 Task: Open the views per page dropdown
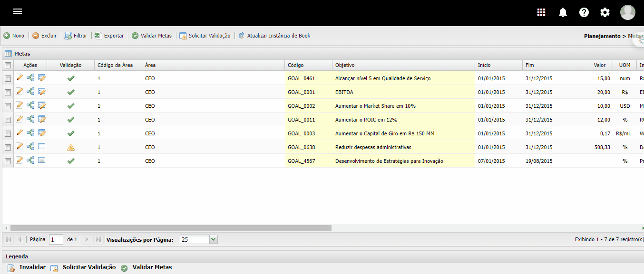click(213, 240)
